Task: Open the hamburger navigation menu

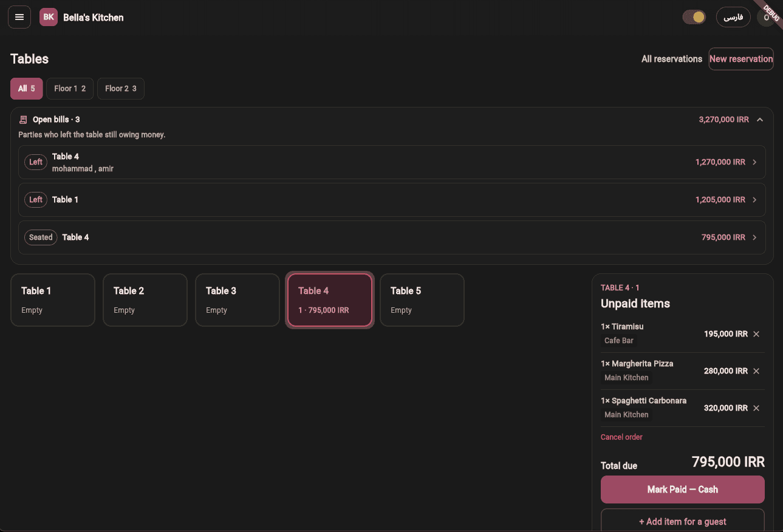Action: pos(19,17)
